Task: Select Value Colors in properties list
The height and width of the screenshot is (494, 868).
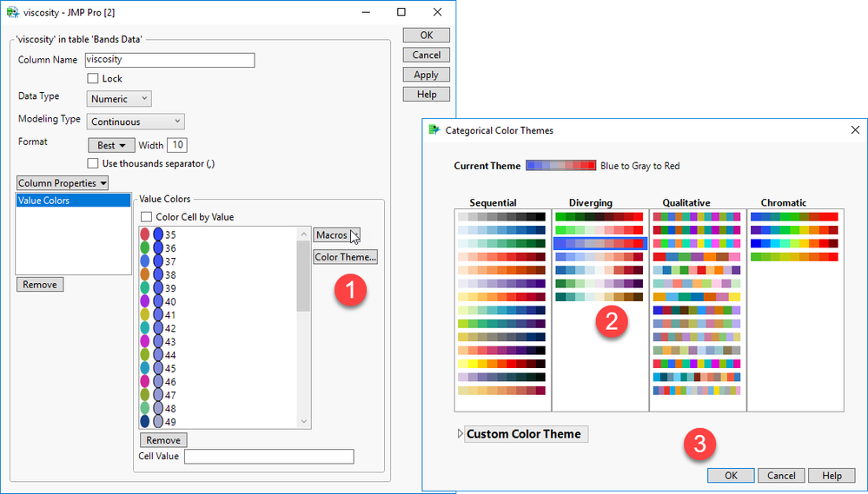Action: tap(73, 201)
